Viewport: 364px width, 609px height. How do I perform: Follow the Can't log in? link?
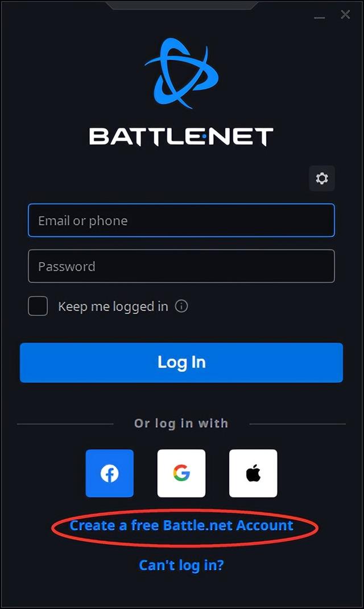[x=181, y=565]
